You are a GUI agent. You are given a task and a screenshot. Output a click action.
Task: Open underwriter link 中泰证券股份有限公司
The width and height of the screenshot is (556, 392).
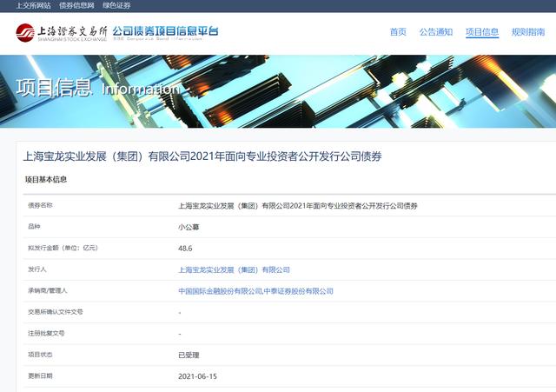point(299,291)
